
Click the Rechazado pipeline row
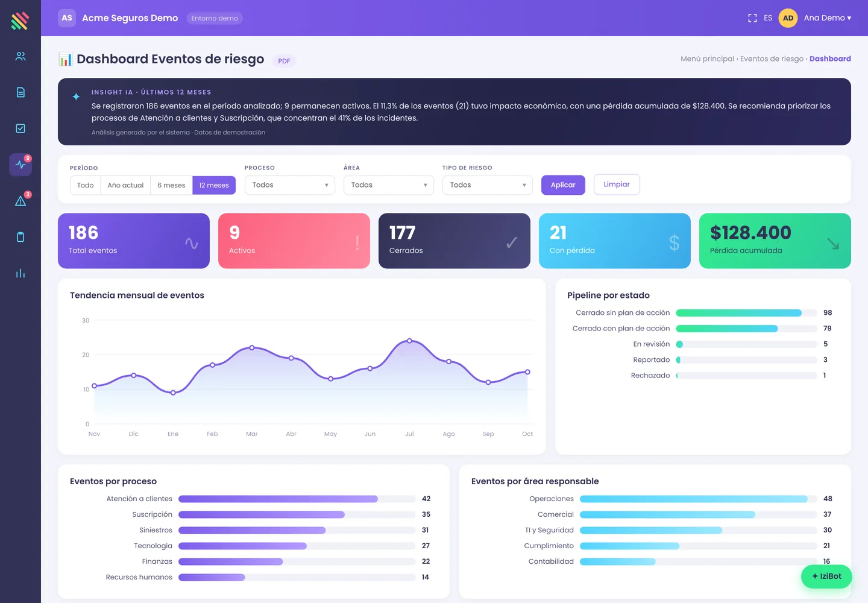coord(703,376)
